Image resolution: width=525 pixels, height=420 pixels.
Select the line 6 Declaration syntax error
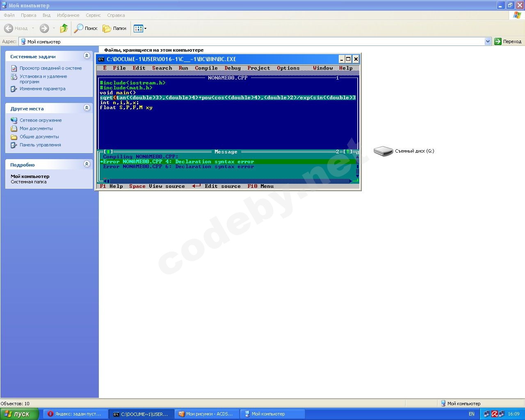tap(228, 167)
